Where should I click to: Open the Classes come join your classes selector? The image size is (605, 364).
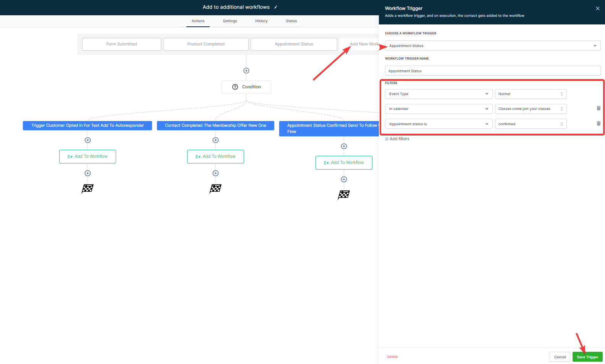pos(531,109)
